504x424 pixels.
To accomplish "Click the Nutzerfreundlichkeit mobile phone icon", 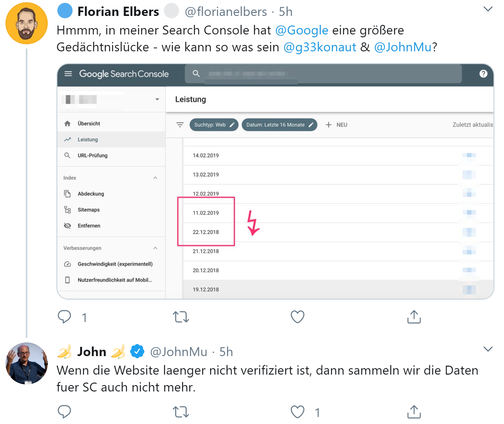I will [x=67, y=280].
